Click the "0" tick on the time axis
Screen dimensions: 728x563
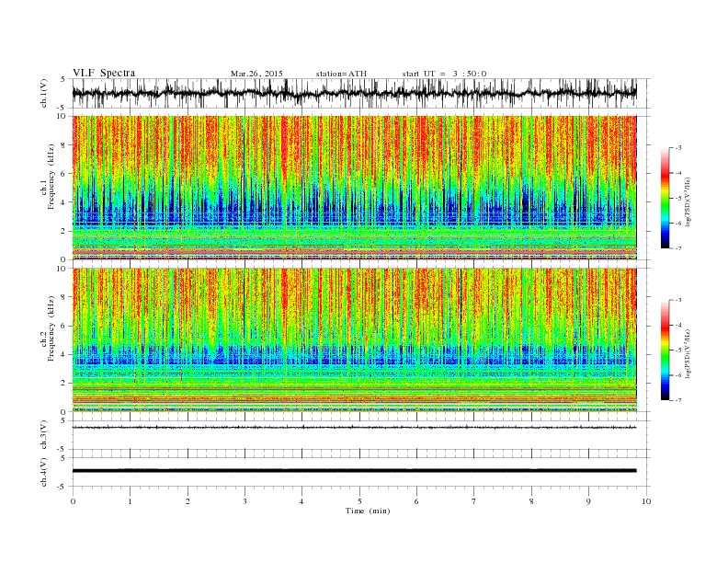pos(73,501)
